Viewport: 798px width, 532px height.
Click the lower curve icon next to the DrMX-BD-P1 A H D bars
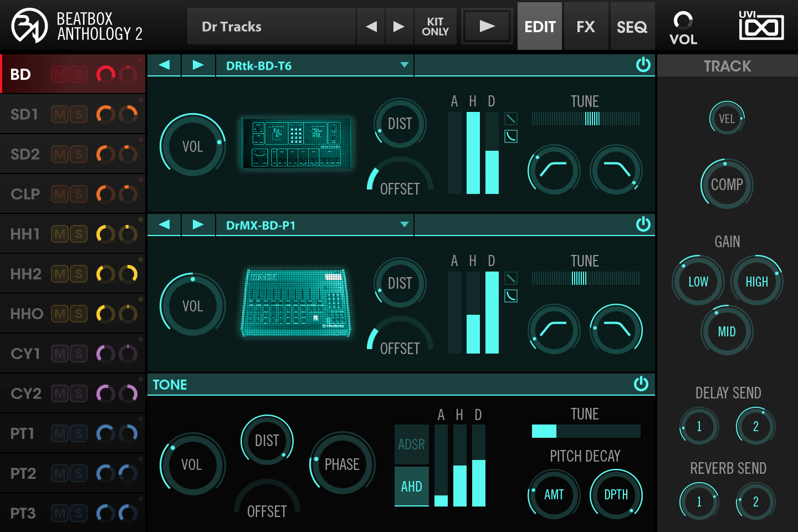pyautogui.click(x=510, y=296)
